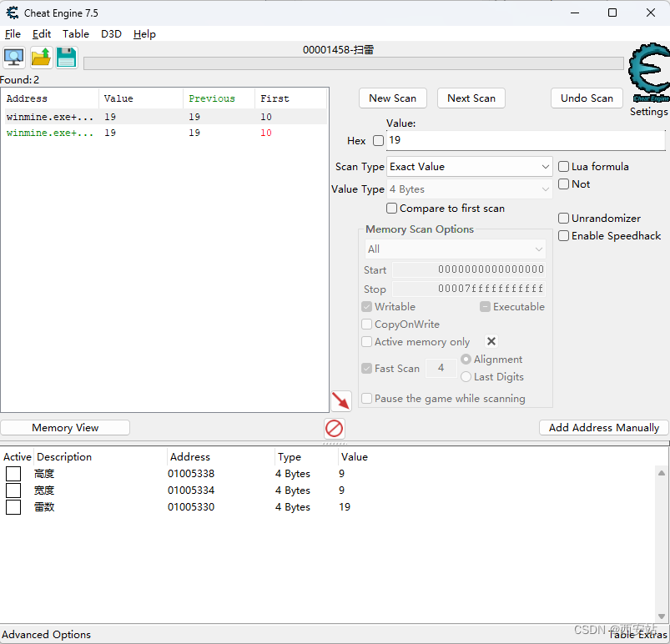The width and height of the screenshot is (670, 644).
Task: Open the Value Type dropdown
Action: coord(469,189)
